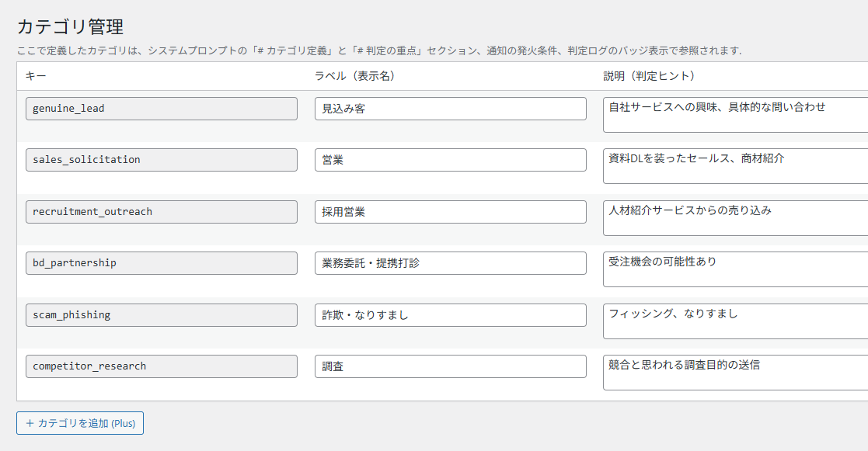Edit the 業務委託・提携打診 label field
This screenshot has height=451, width=868.
(x=451, y=263)
